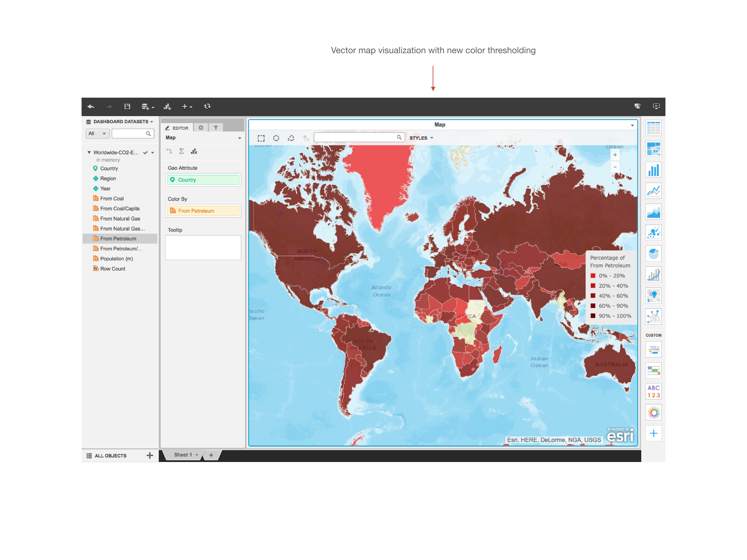This screenshot has height=560, width=747.
Task: Select the From Coal/Capita metric
Action: click(x=120, y=209)
